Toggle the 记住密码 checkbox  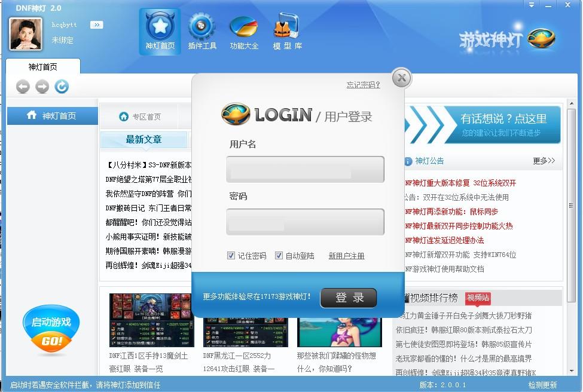coord(231,255)
